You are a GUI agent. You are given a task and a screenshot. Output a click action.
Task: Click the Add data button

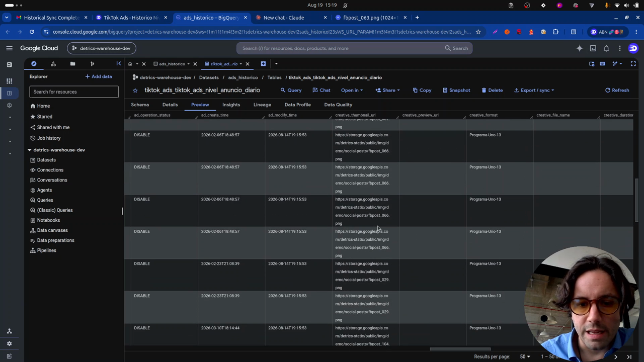(99, 76)
